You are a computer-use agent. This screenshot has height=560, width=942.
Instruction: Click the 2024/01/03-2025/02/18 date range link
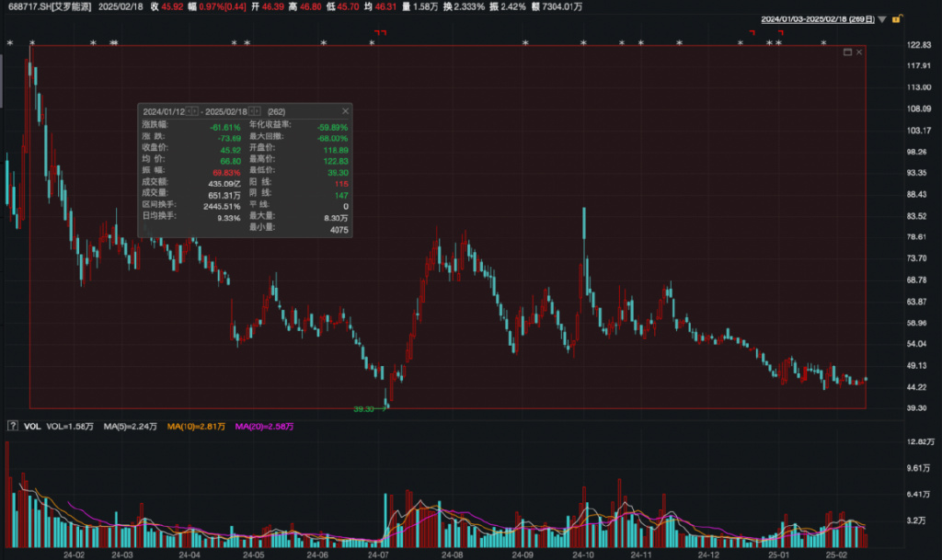coord(818,18)
